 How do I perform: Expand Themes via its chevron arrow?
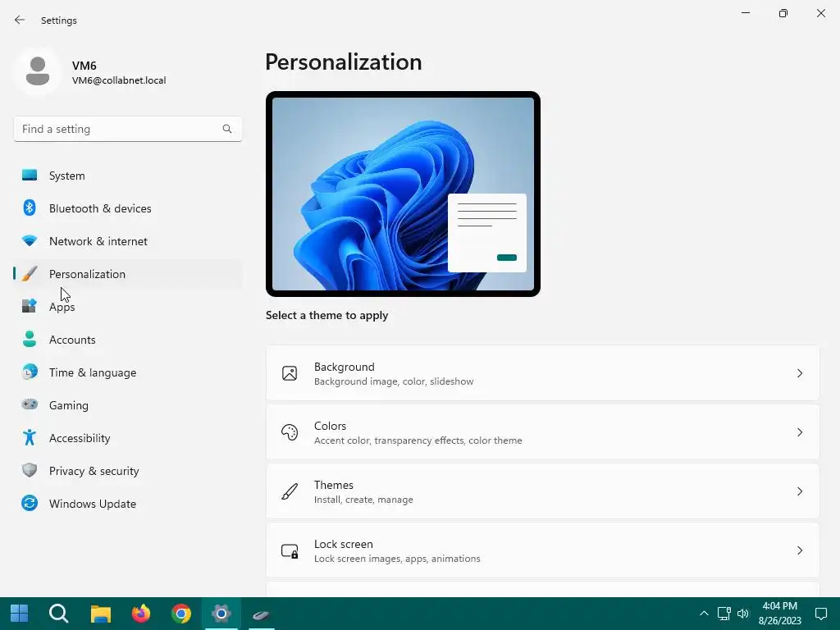point(799,491)
